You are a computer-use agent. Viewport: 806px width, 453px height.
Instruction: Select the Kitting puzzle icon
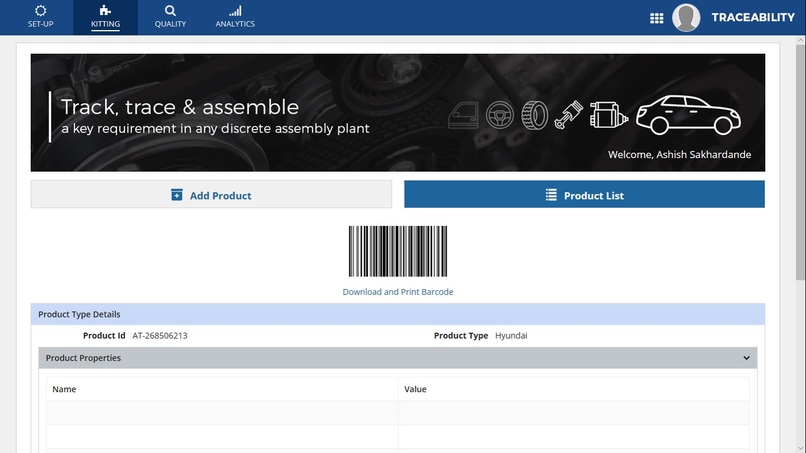point(105,11)
